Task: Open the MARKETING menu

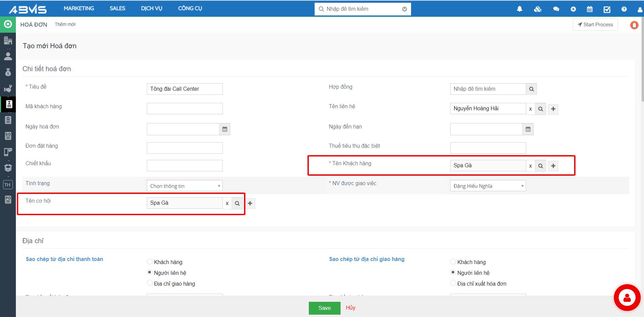Action: [x=79, y=8]
